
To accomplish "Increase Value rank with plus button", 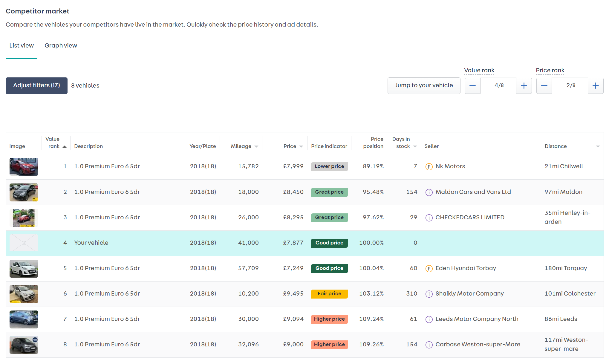I will click(524, 86).
